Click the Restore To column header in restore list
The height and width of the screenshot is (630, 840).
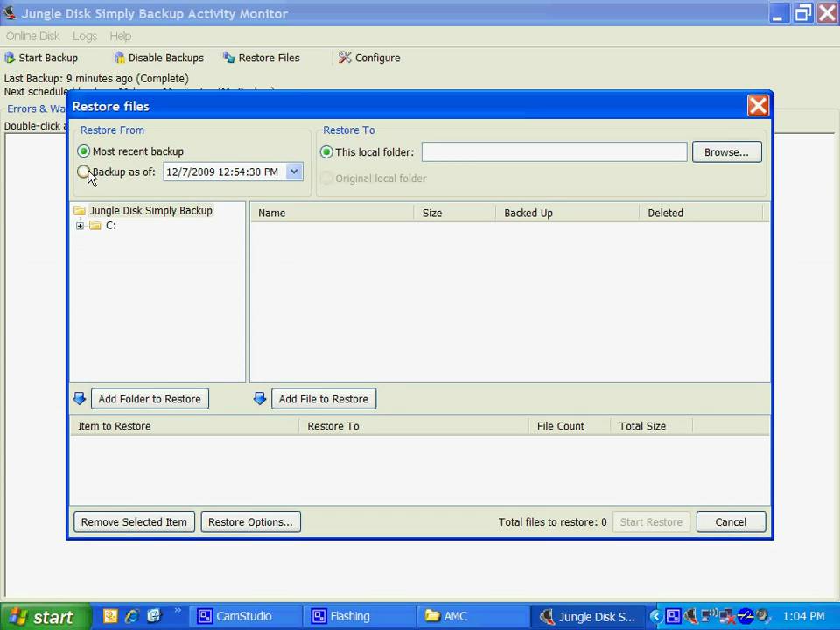[x=413, y=426]
